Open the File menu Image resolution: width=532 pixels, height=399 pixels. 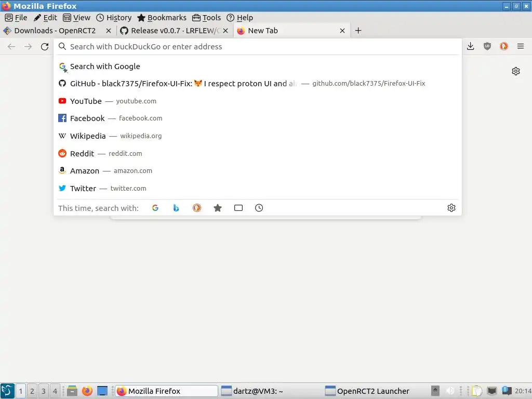(x=16, y=18)
